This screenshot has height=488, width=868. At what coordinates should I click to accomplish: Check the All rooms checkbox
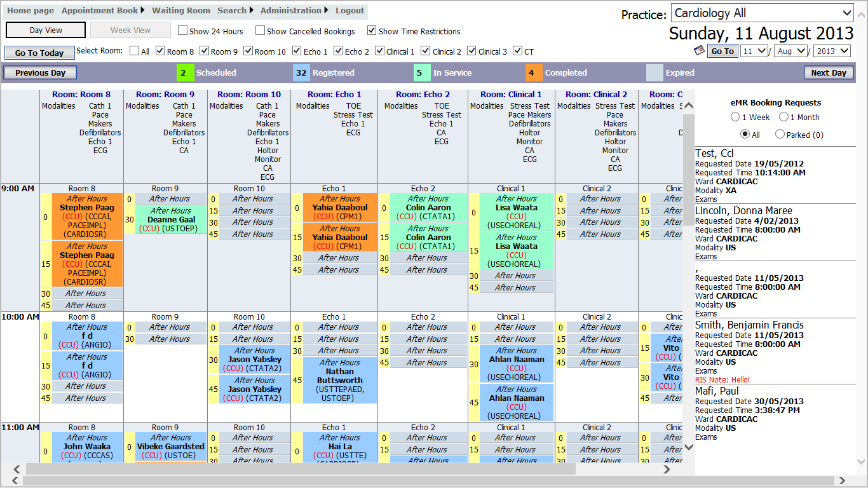135,51
